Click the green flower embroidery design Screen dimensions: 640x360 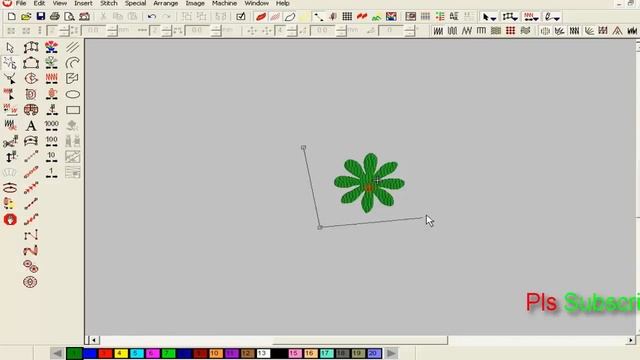tap(369, 183)
